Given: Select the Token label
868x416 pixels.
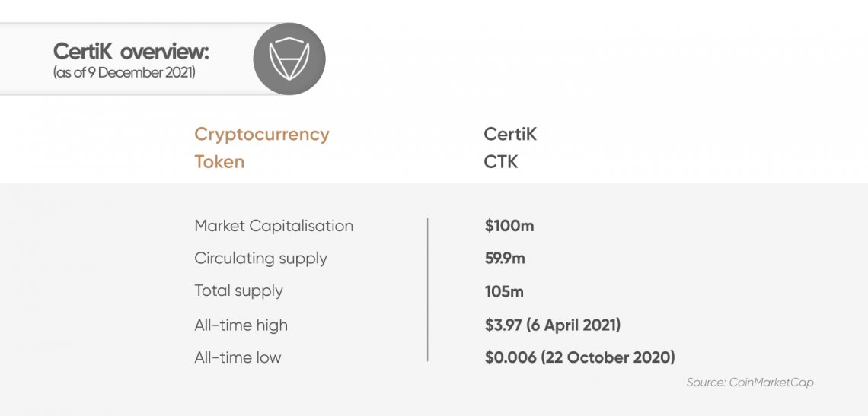Looking at the screenshot, I should pos(219,161).
